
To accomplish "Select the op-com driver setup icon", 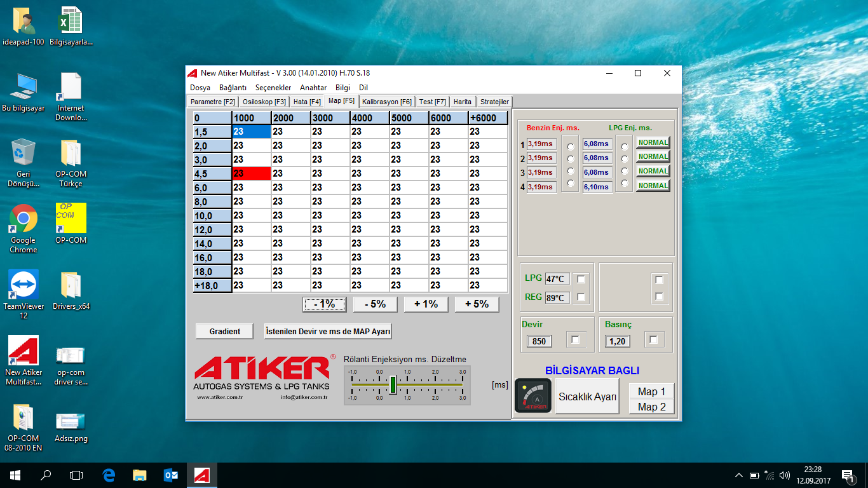I will click(x=71, y=355).
